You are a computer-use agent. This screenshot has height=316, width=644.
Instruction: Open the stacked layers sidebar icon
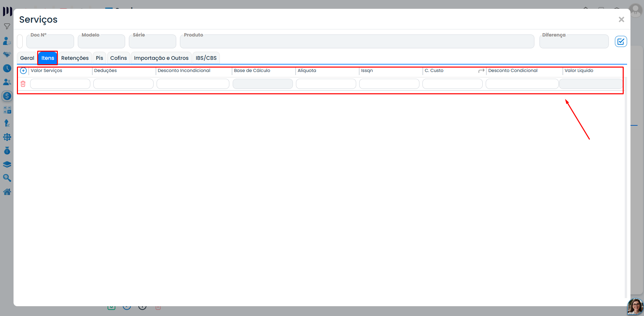point(7,165)
